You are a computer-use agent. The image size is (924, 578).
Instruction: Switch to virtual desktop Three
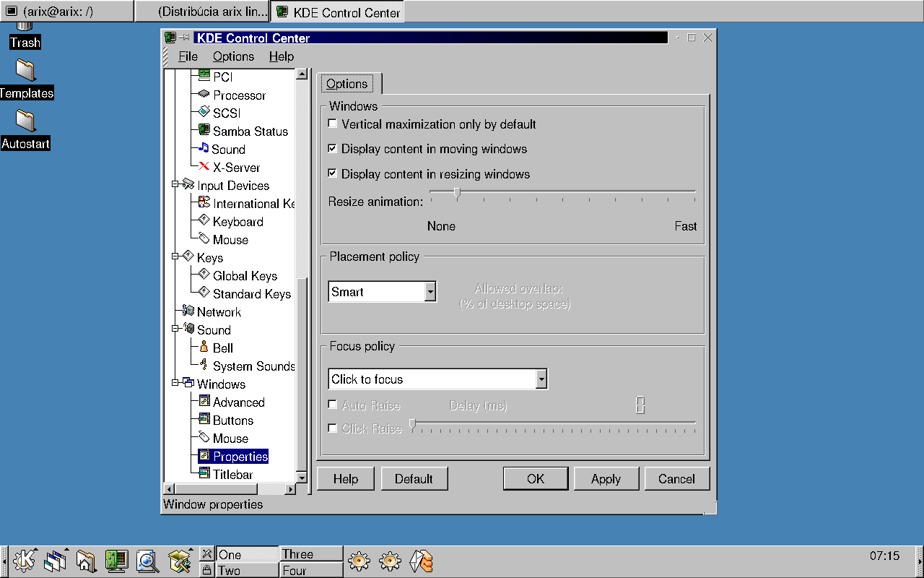[311, 554]
